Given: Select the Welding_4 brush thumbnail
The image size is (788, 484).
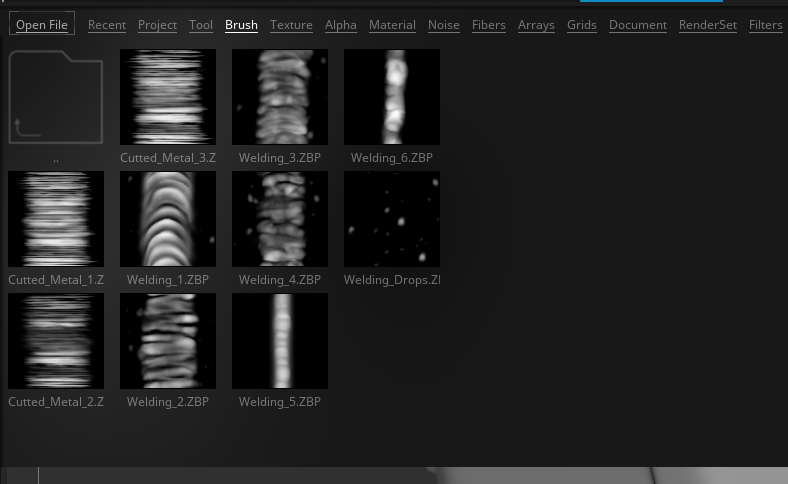Looking at the screenshot, I should pyautogui.click(x=280, y=219).
